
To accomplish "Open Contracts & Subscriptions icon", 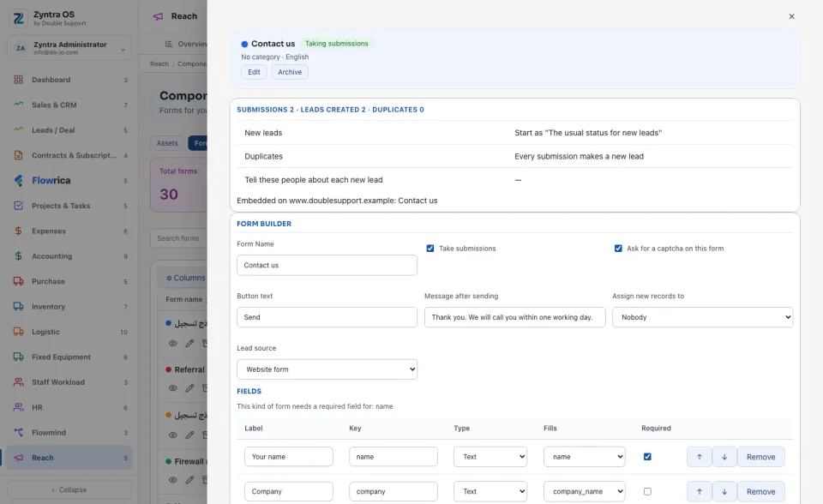I will pyautogui.click(x=18, y=155).
